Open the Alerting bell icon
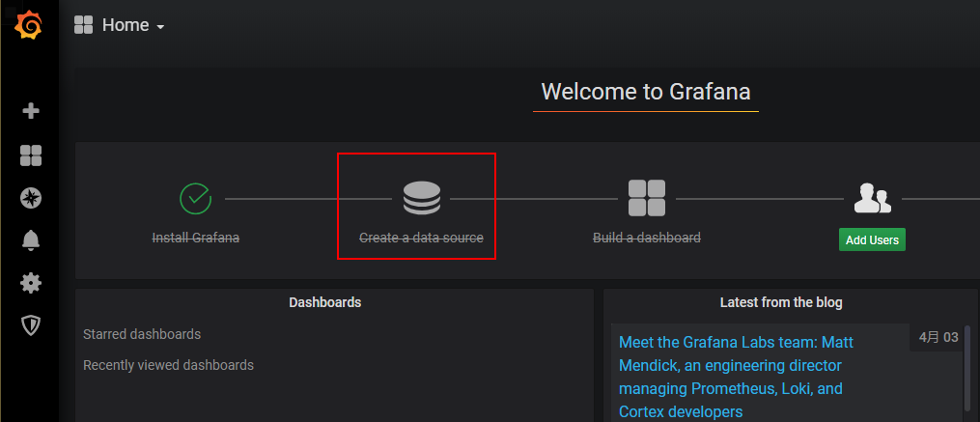Image resolution: width=980 pixels, height=422 pixels. tap(31, 240)
